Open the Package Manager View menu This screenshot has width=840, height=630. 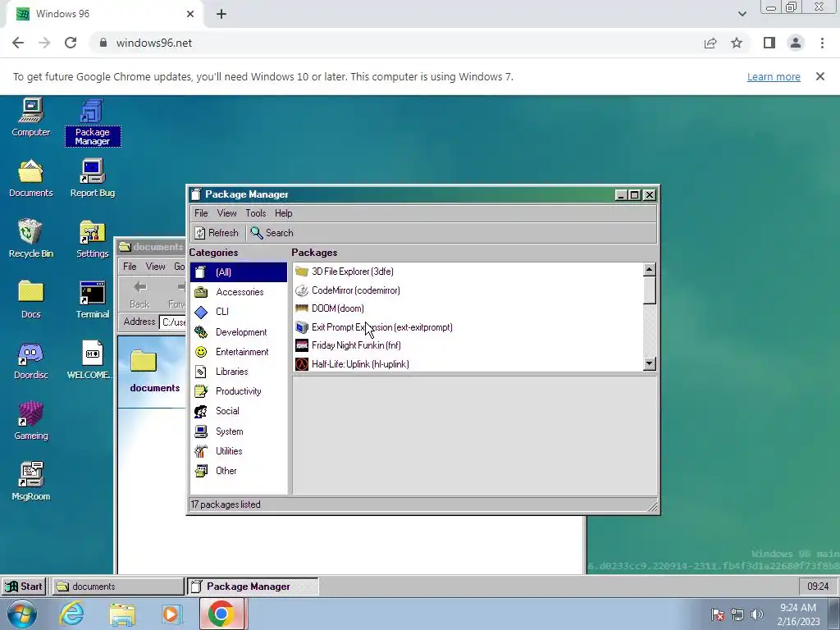[x=226, y=213]
